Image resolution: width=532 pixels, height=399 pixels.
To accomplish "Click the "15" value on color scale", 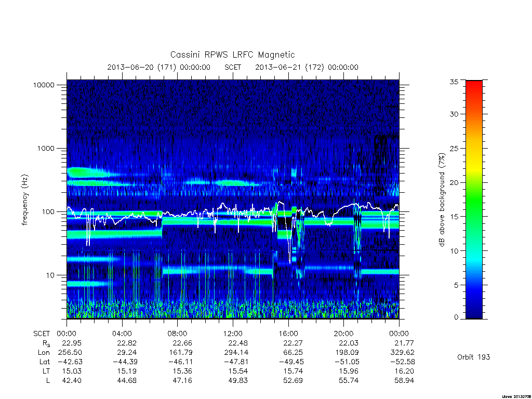I will (454, 217).
